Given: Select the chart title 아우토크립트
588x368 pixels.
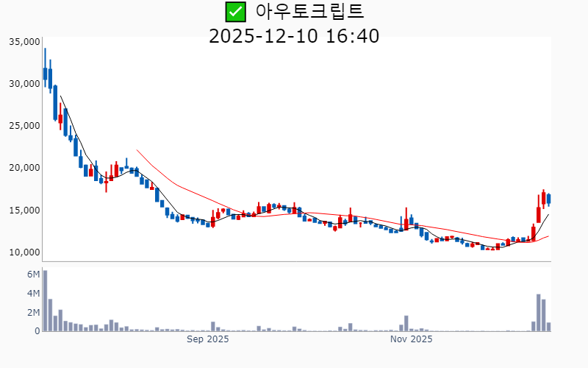Looking at the screenshot, I should pos(309,12).
